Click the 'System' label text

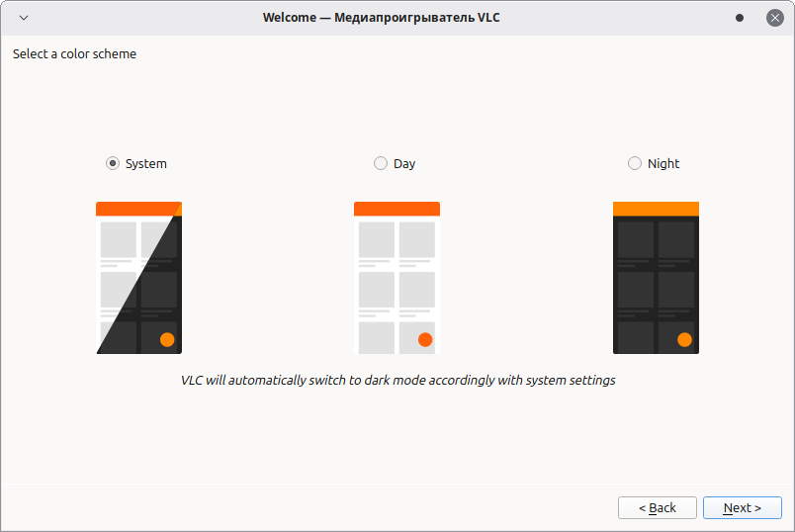point(146,164)
